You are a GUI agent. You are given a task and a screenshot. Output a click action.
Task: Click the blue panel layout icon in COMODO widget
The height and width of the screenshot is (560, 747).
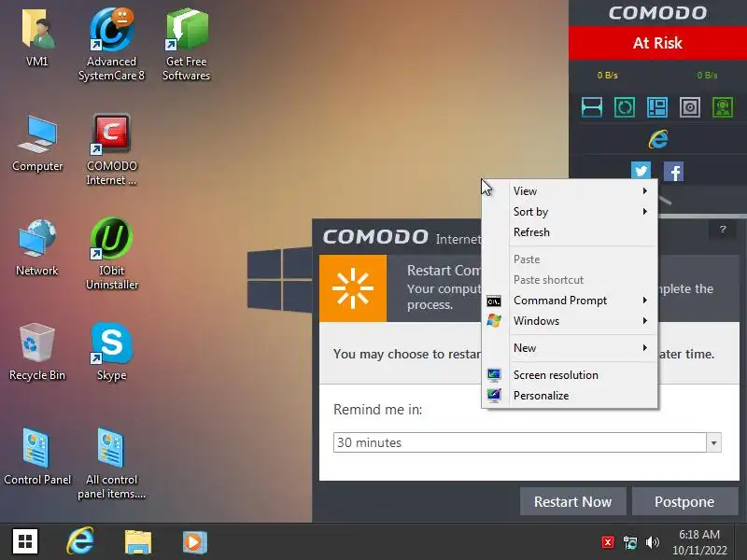coord(657,107)
